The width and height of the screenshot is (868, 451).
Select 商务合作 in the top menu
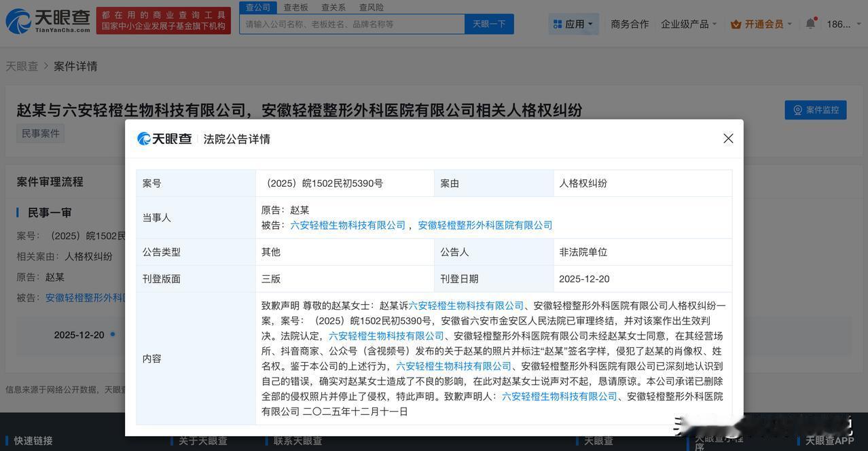point(629,23)
